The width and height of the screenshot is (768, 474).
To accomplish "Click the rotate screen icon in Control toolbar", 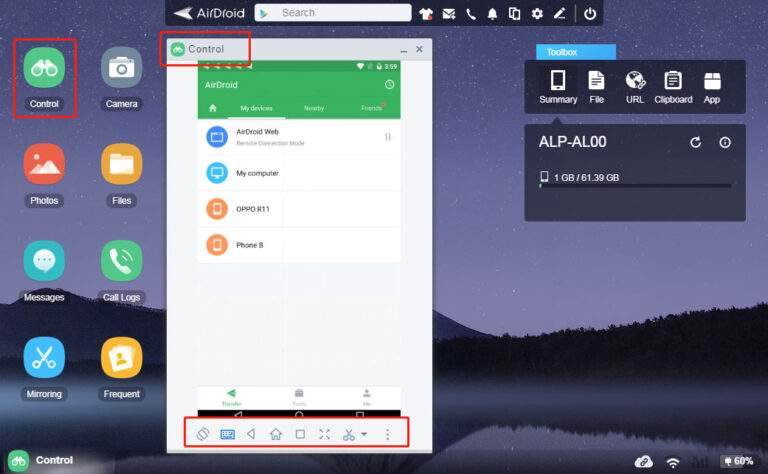I will [x=203, y=434].
